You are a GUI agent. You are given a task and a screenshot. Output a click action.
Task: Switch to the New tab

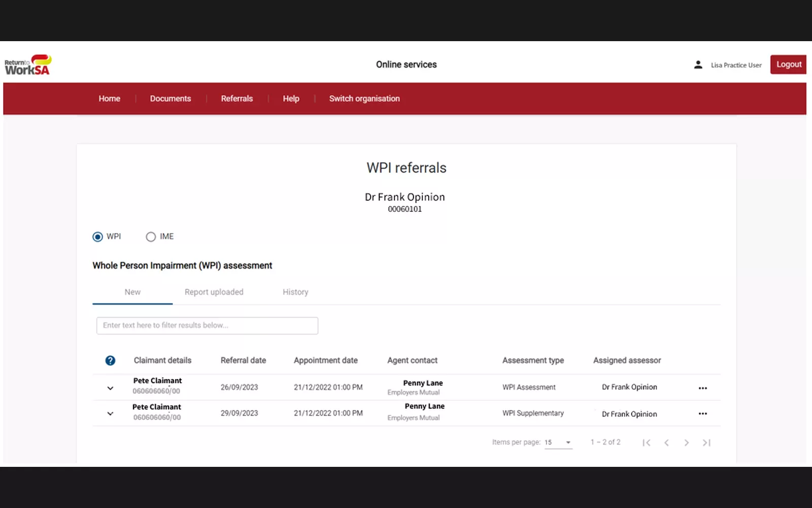pos(132,292)
